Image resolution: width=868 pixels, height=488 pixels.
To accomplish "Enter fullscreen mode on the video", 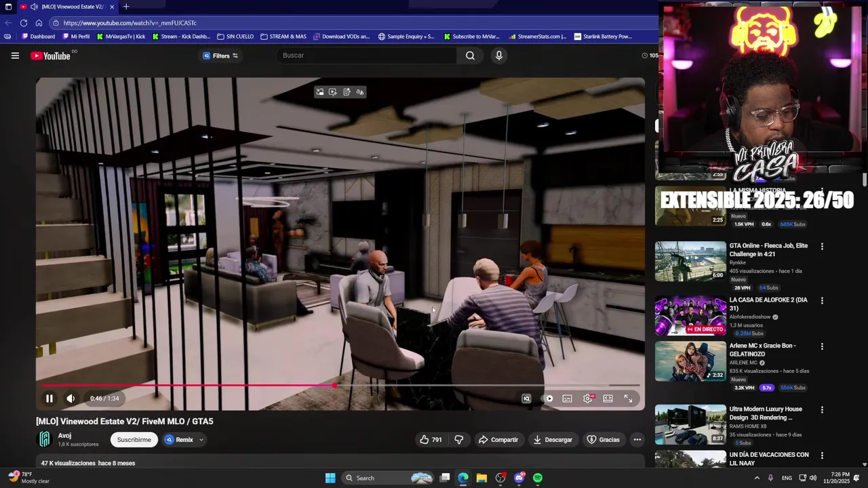I will [x=629, y=399].
